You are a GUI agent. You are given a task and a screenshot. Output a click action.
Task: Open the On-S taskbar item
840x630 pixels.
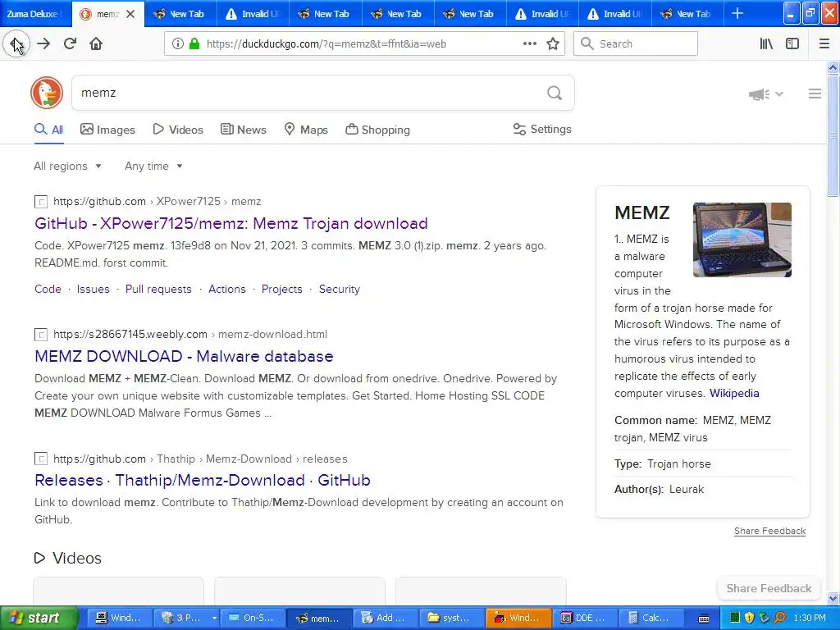coord(252,619)
